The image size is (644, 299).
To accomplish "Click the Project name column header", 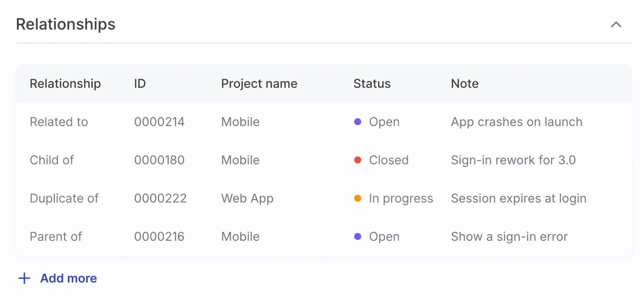I will (x=259, y=83).
